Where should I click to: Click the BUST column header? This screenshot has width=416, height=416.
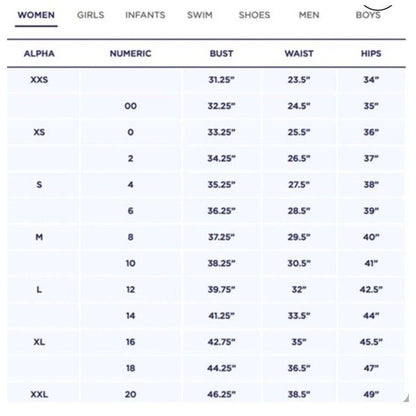pyautogui.click(x=221, y=54)
